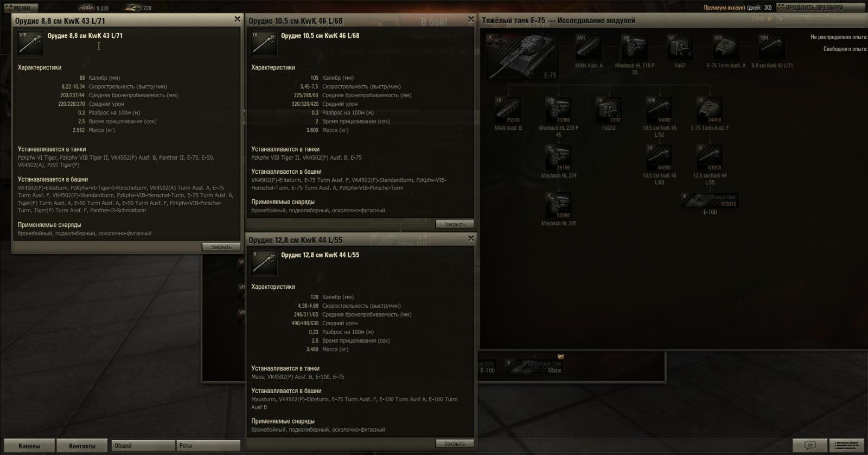Click Закрыть in the 12,8 cm KwK 44 window
868x455 pixels.
(455, 444)
